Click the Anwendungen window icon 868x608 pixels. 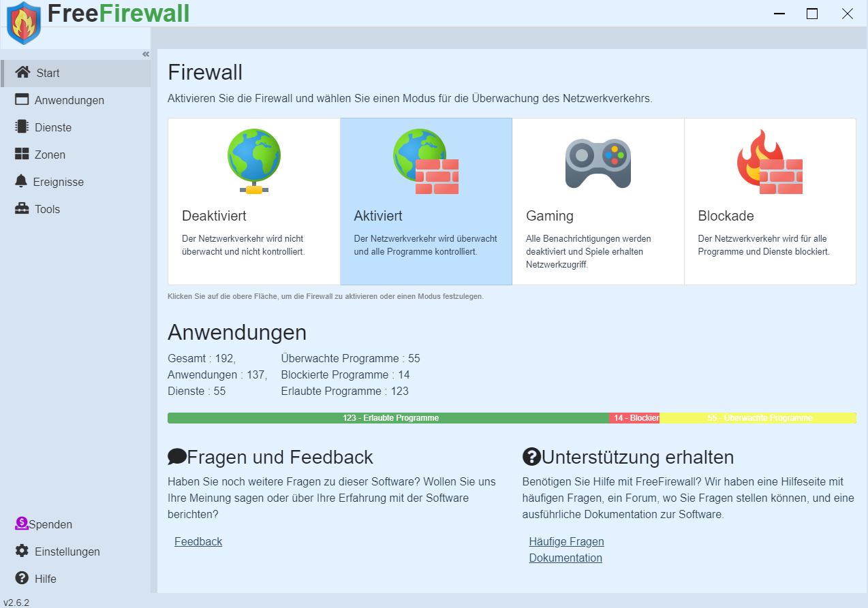click(x=22, y=99)
